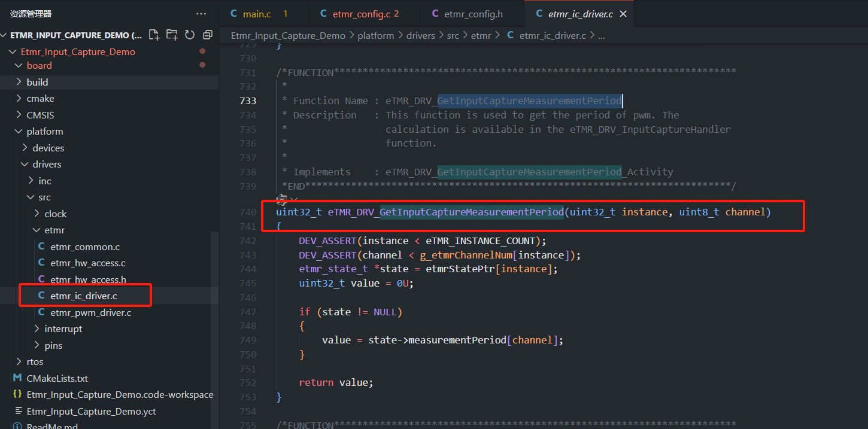This screenshot has height=429, width=868.
Task: Click g_etmrChannelNum on line 743
Action: point(466,255)
